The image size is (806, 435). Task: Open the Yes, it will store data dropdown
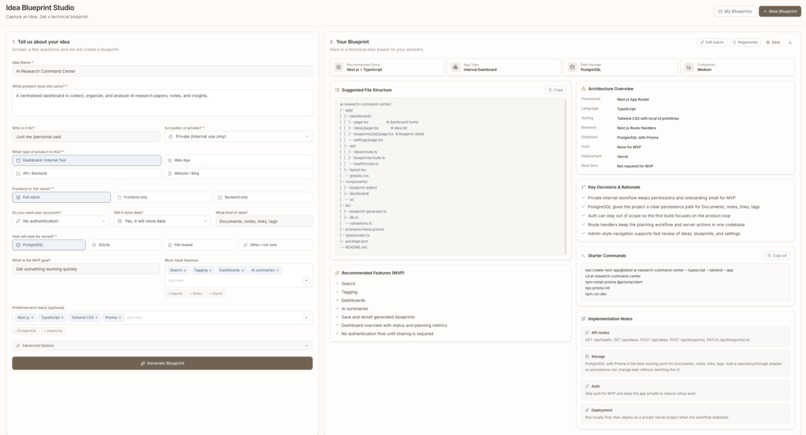pyautogui.click(x=162, y=221)
